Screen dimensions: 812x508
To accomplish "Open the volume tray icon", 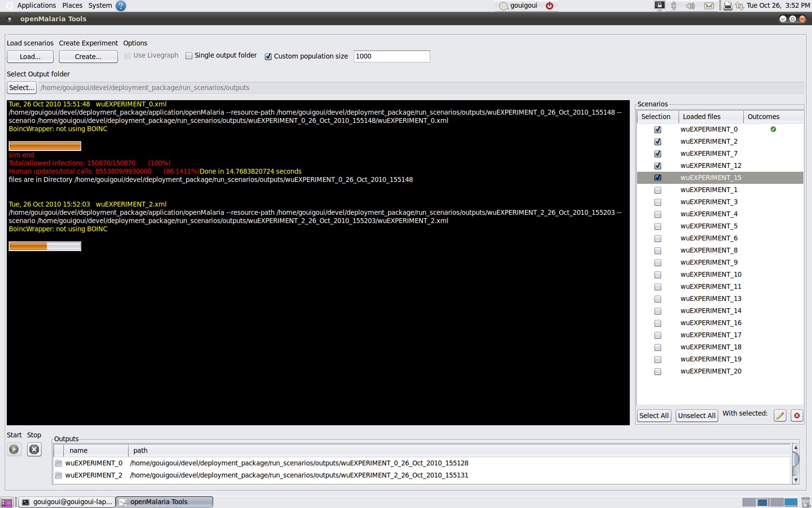I will [691, 6].
